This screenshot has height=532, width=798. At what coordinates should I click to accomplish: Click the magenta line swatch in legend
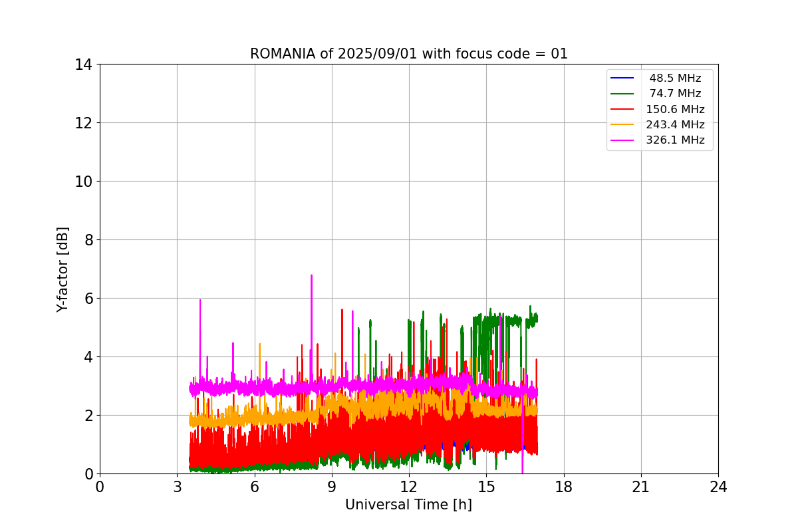tap(622, 140)
